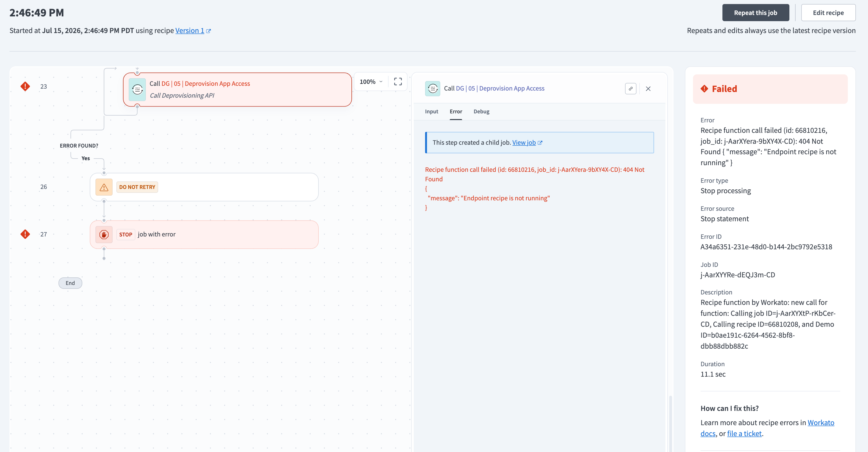868x452 pixels.
Task: Select the STOP job with error step
Action: (204, 235)
